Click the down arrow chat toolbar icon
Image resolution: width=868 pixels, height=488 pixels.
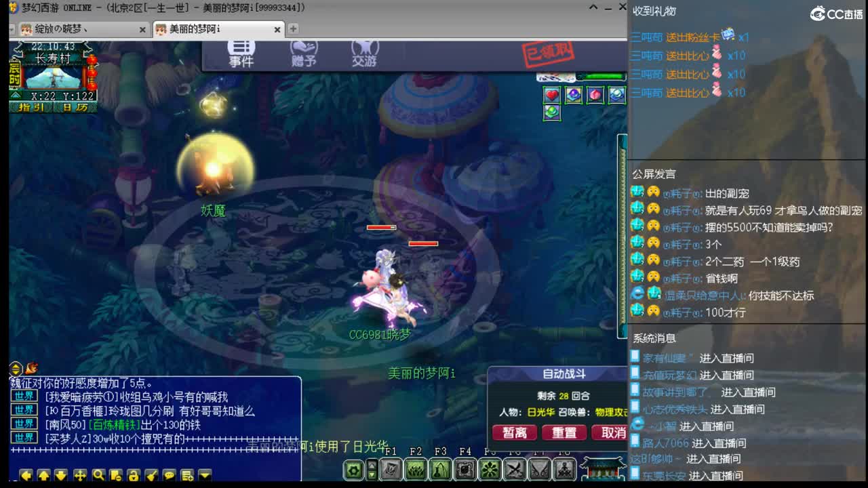point(61,476)
